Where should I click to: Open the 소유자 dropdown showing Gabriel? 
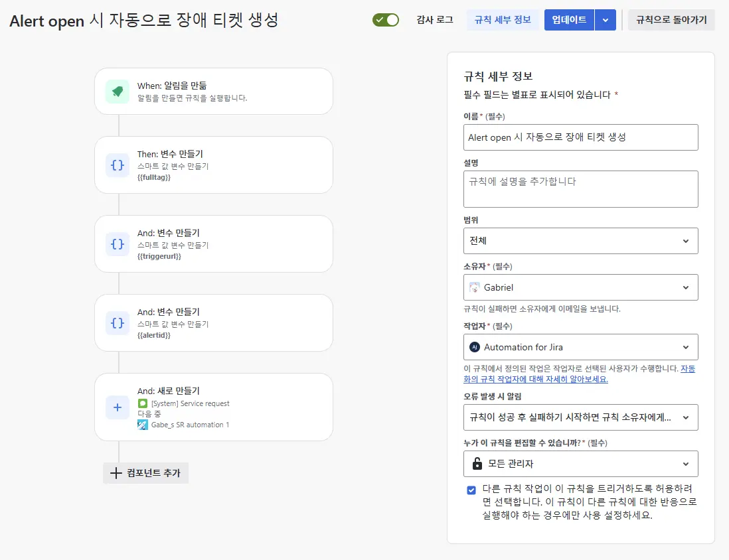[581, 287]
